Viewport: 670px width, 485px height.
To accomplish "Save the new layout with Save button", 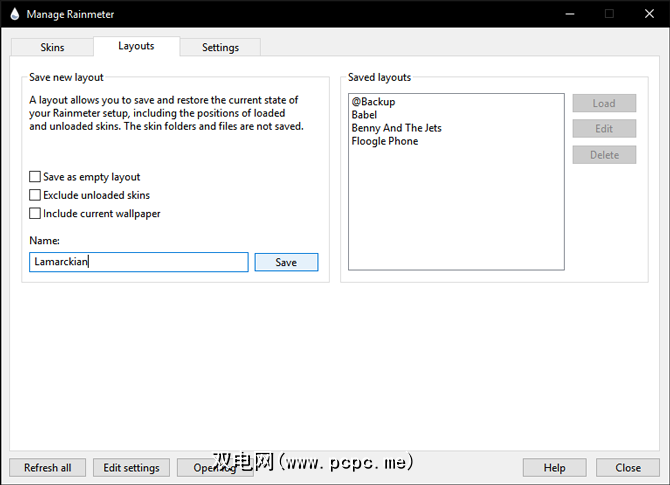I will 286,262.
